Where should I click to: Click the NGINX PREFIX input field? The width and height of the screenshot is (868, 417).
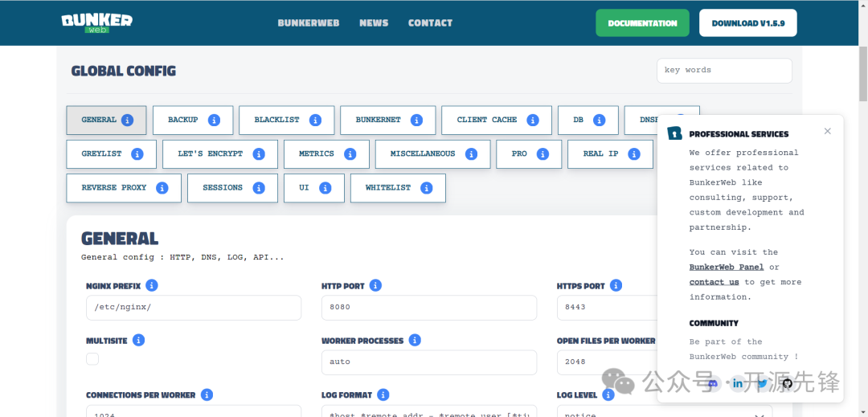click(x=193, y=308)
